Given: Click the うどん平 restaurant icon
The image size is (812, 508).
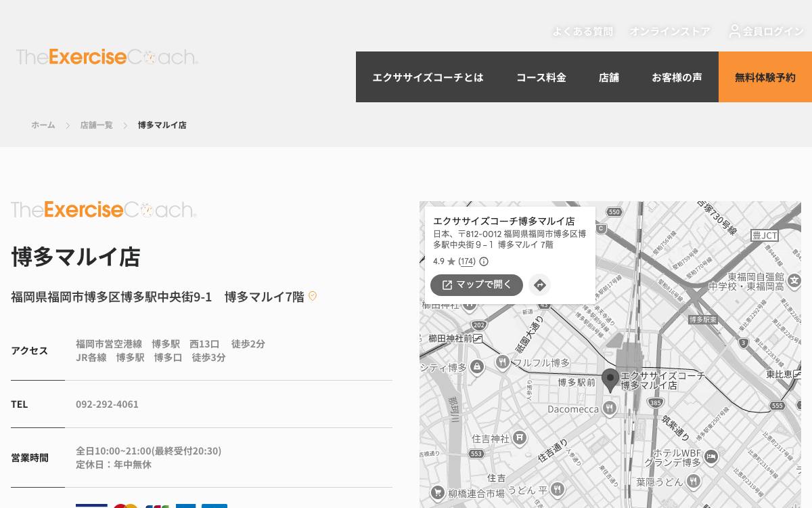Looking at the screenshot, I should click(557, 489).
